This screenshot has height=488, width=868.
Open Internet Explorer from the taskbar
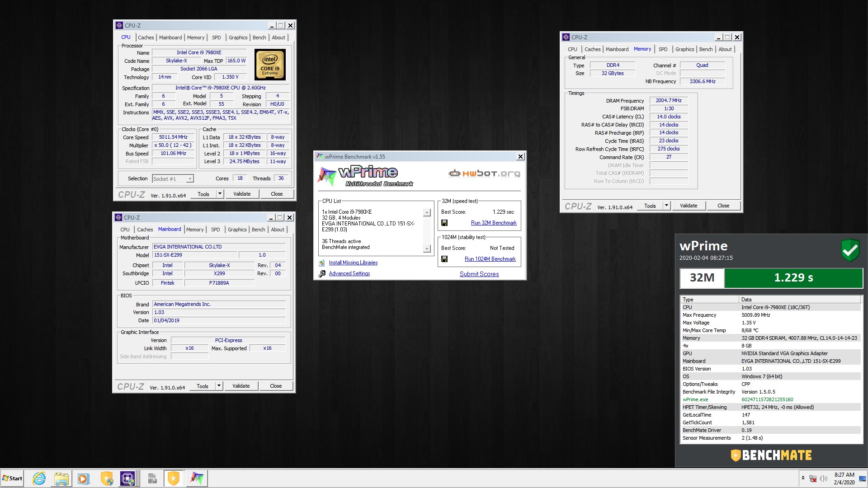click(39, 478)
